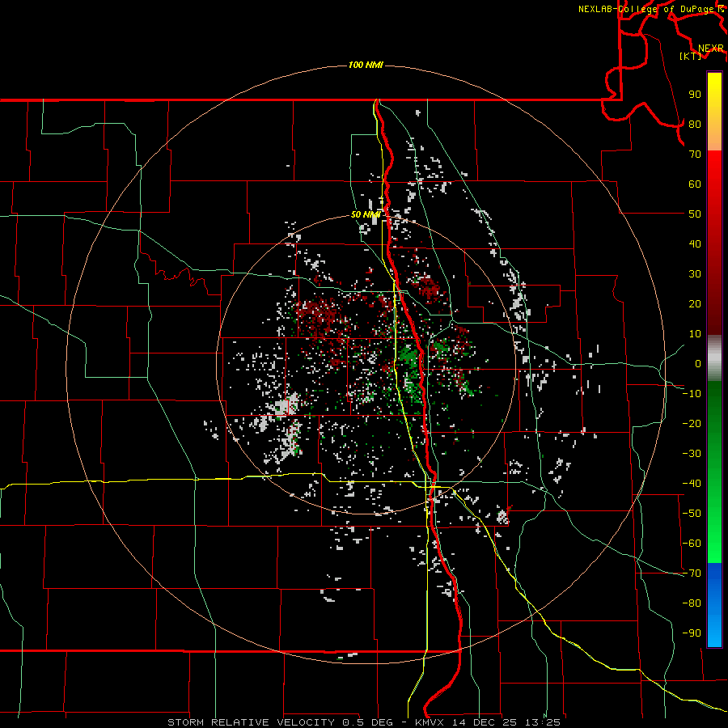Click the -30 scale value
728x728 pixels.
[x=692, y=454]
